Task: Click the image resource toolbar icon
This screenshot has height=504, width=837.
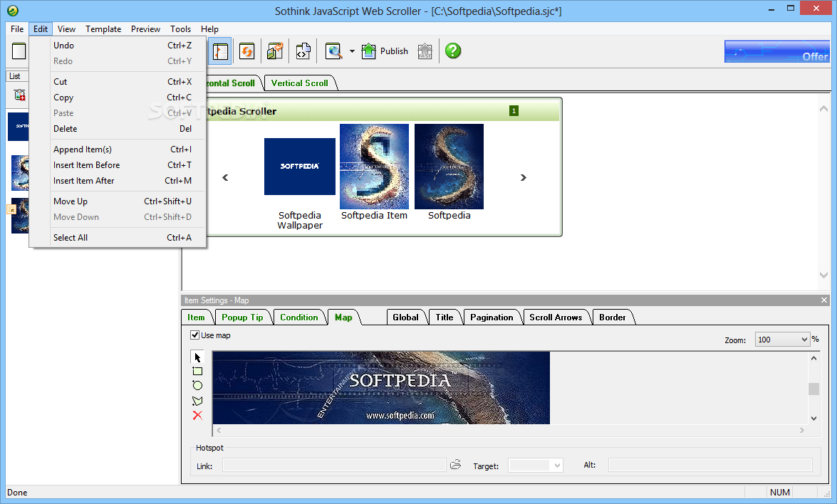Action: (x=275, y=51)
